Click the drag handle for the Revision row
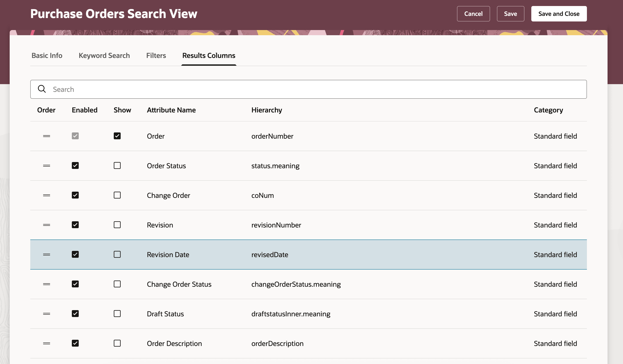 click(46, 225)
